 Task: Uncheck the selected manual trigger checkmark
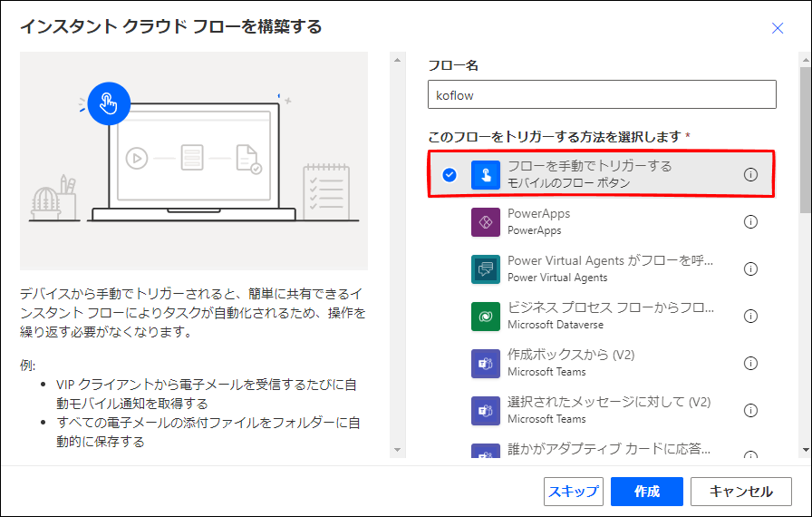(x=449, y=175)
